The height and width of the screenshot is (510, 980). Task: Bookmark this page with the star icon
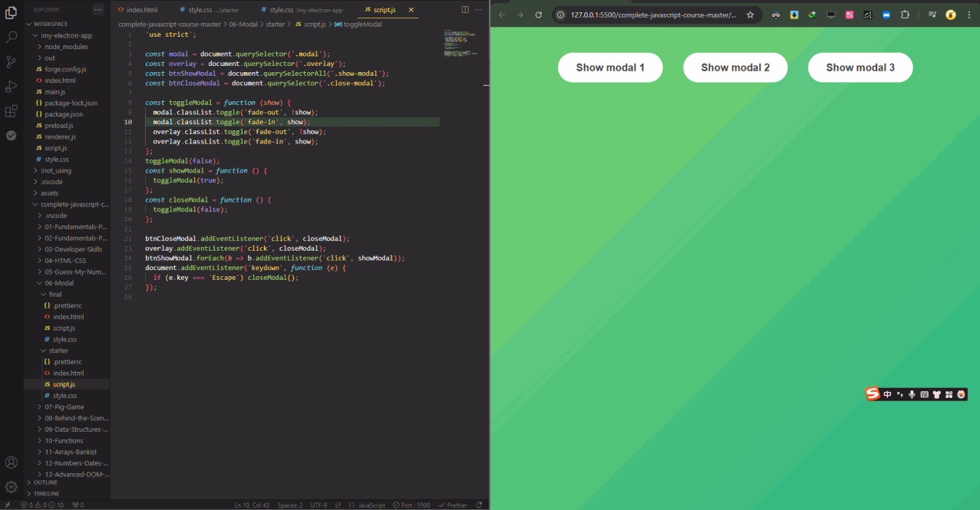[x=750, y=15]
